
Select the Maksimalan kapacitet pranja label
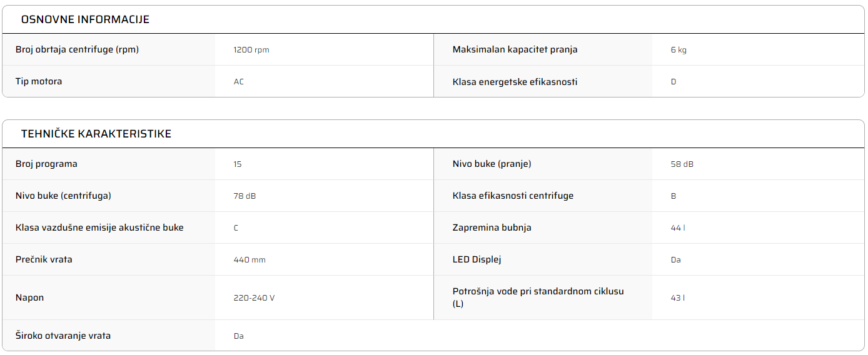tap(515, 49)
